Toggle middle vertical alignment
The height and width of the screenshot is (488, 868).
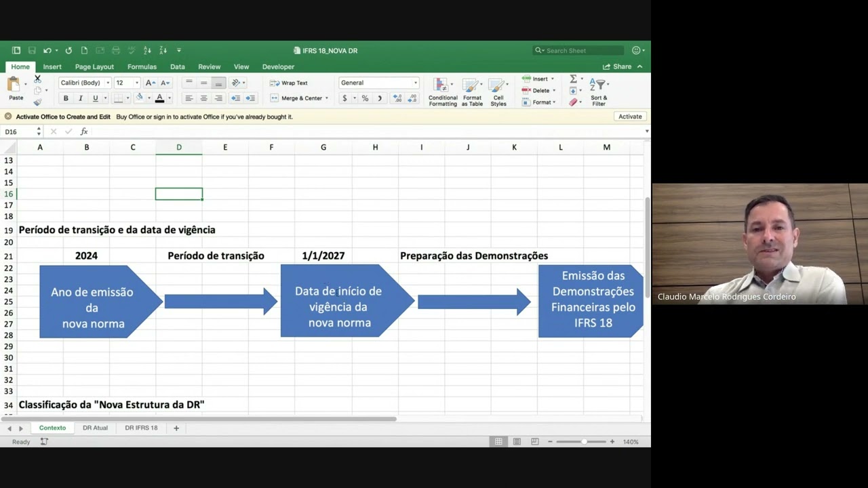[x=203, y=83]
